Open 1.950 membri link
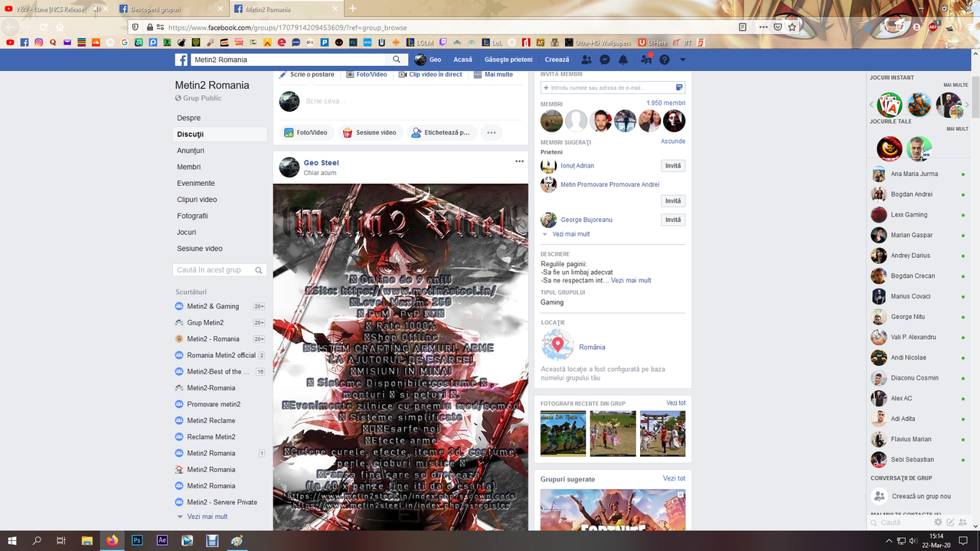Screen dimensions: 980x551 click(x=665, y=103)
